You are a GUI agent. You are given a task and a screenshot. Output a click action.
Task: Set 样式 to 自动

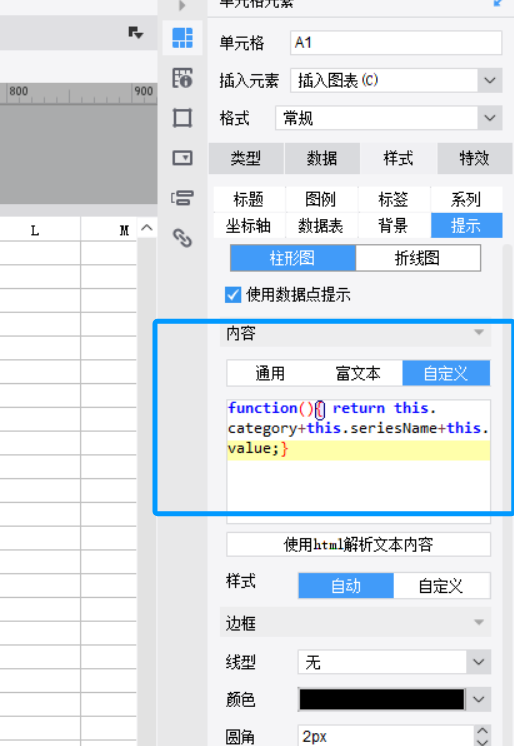click(x=346, y=586)
